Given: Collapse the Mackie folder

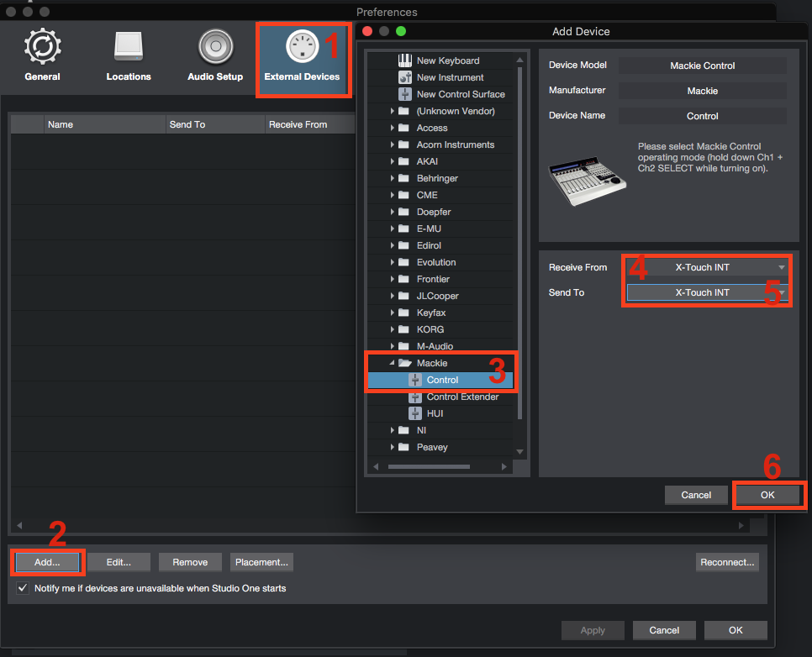Looking at the screenshot, I should tap(393, 363).
